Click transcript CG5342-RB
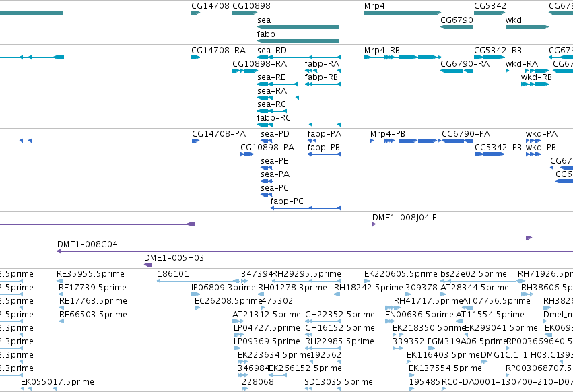Image resolution: width=573 pixels, height=392 pixels. tap(498, 51)
